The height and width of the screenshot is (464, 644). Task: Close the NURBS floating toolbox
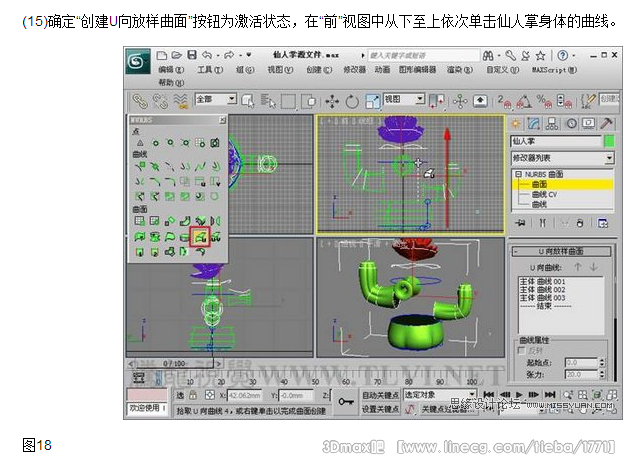tap(222, 120)
